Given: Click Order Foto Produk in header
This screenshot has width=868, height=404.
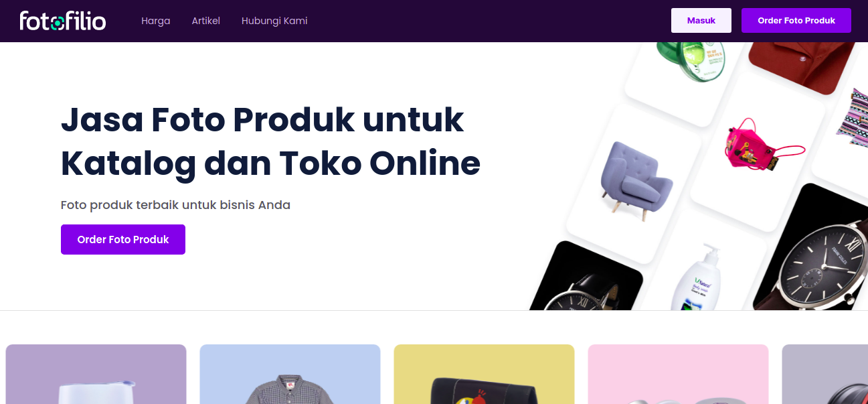Looking at the screenshot, I should 796,21.
